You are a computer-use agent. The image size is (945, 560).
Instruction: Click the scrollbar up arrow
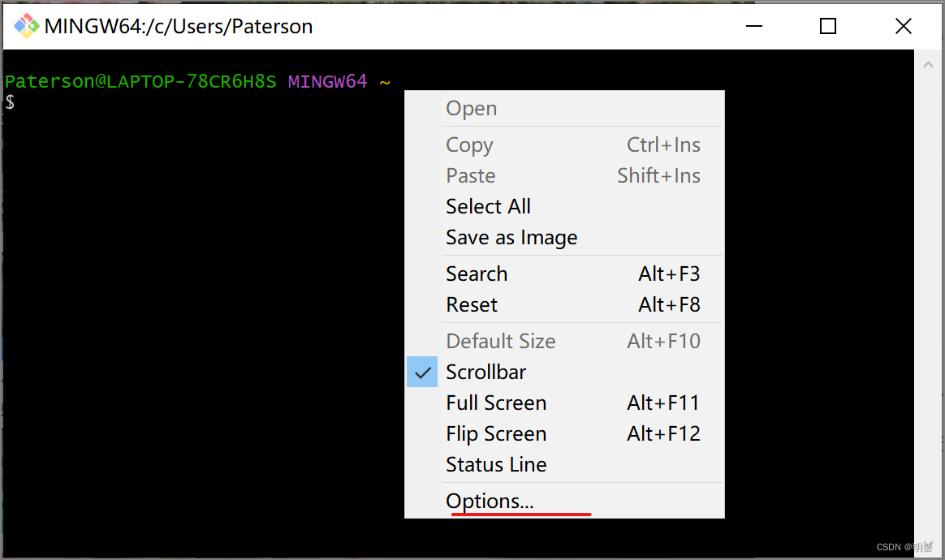tap(928, 64)
